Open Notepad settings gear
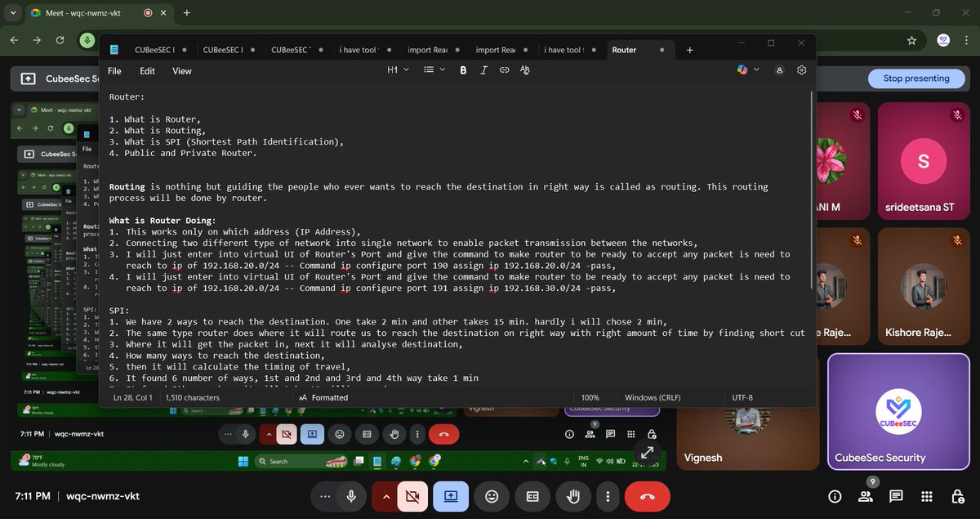 point(802,70)
